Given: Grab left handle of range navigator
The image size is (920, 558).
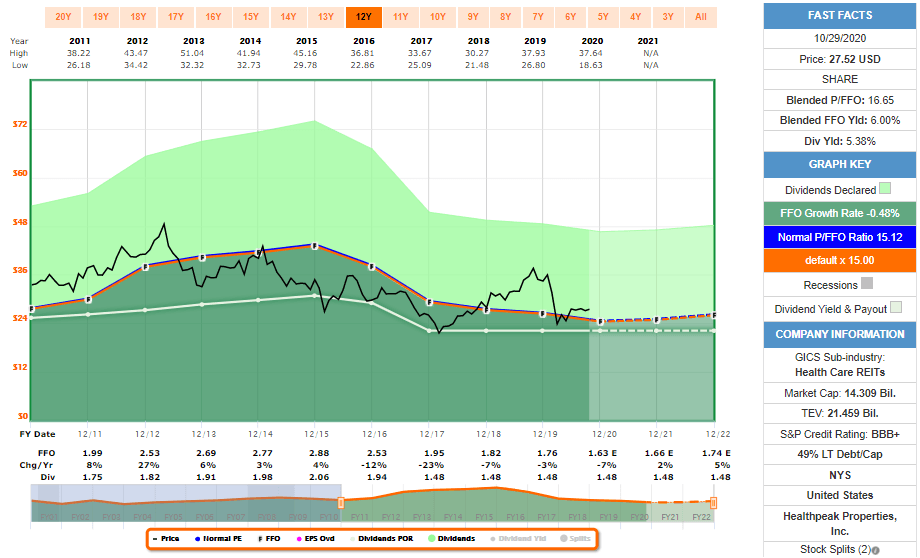Looking at the screenshot, I should coord(341,503).
